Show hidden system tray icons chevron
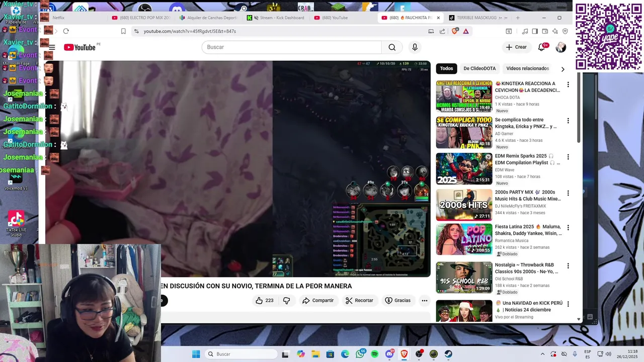This screenshot has height=362, width=644. point(542,354)
